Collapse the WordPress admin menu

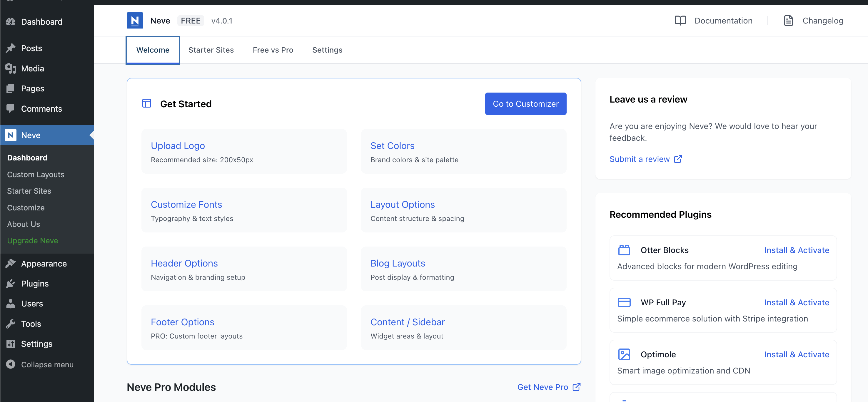coord(47,364)
